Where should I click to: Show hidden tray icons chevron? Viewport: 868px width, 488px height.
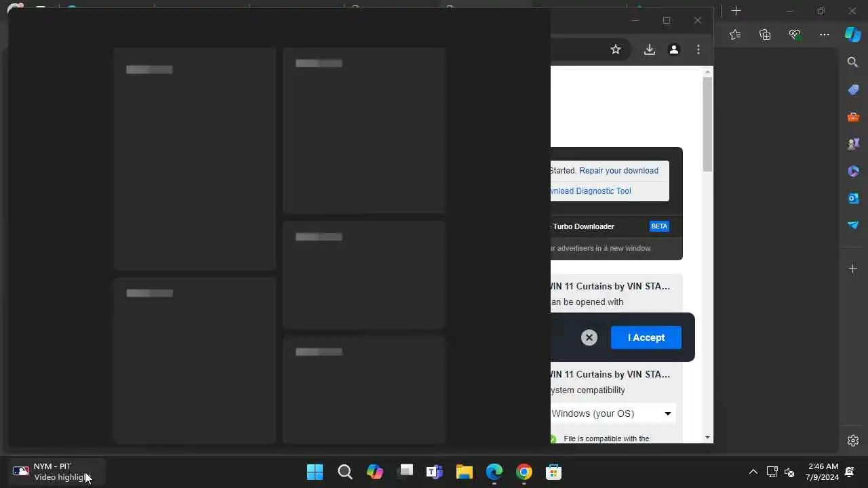click(753, 472)
